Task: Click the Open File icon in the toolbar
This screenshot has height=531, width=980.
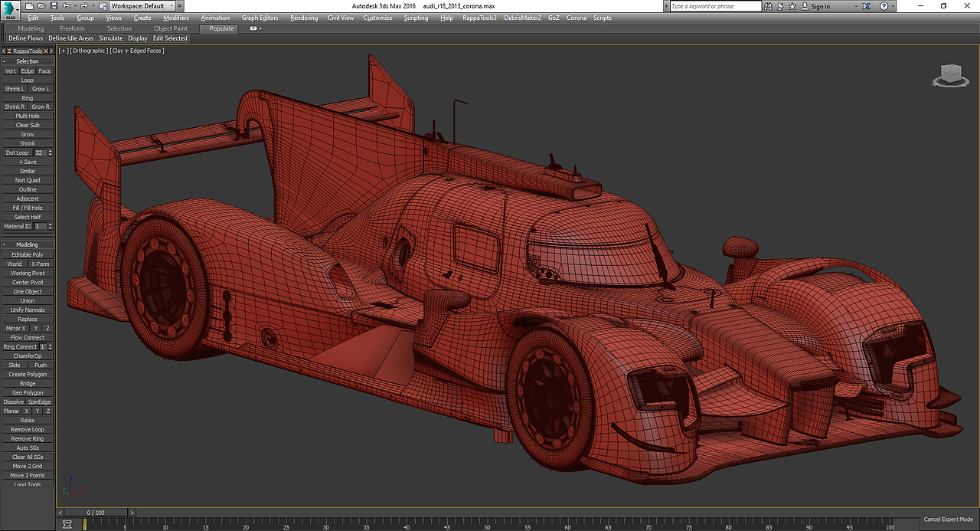Action: [41, 6]
